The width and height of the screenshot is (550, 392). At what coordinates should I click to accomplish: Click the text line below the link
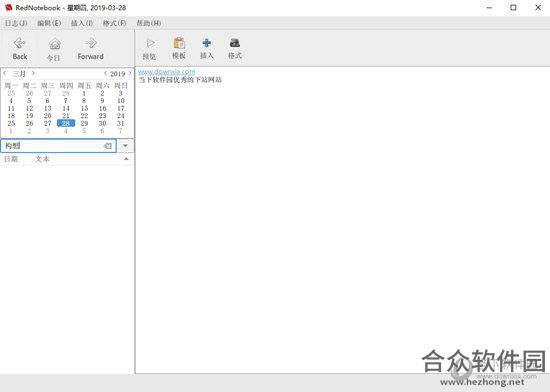[180, 80]
